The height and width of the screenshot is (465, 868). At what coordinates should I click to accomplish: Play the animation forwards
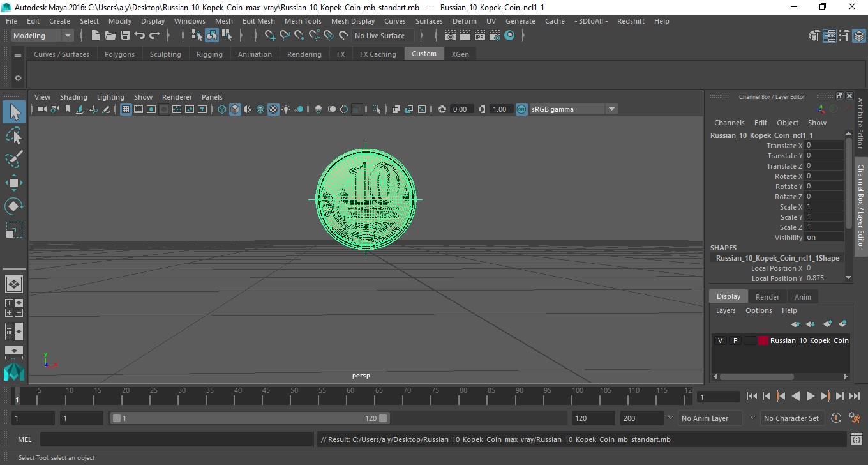(811, 396)
